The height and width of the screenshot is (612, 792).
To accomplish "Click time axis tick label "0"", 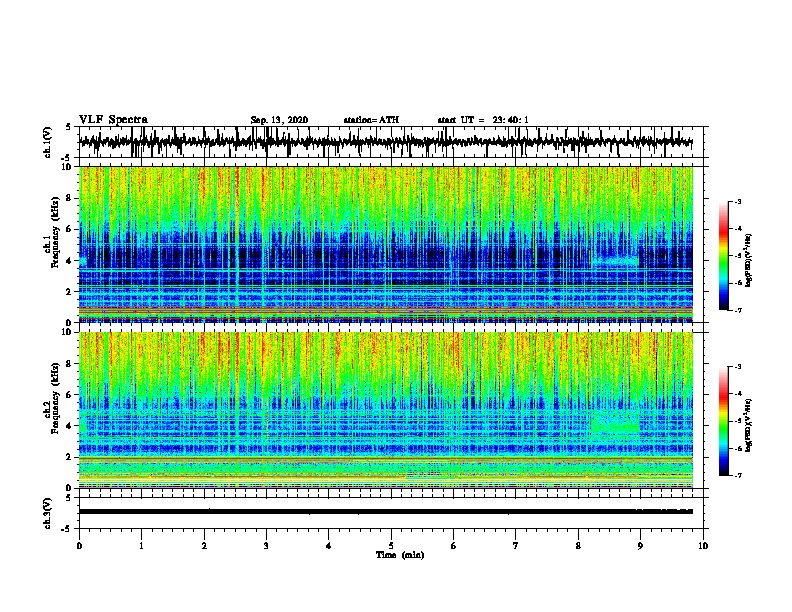I will click(x=79, y=546).
